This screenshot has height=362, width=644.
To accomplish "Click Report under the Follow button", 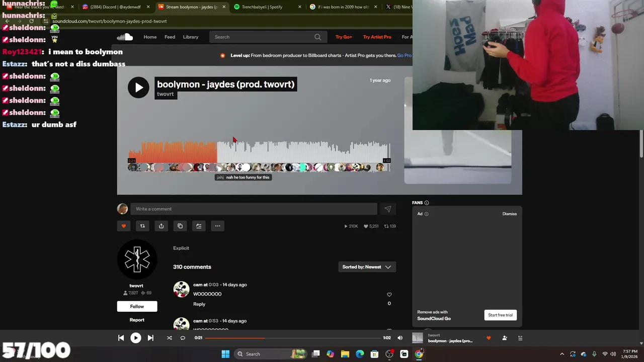I will [x=137, y=320].
